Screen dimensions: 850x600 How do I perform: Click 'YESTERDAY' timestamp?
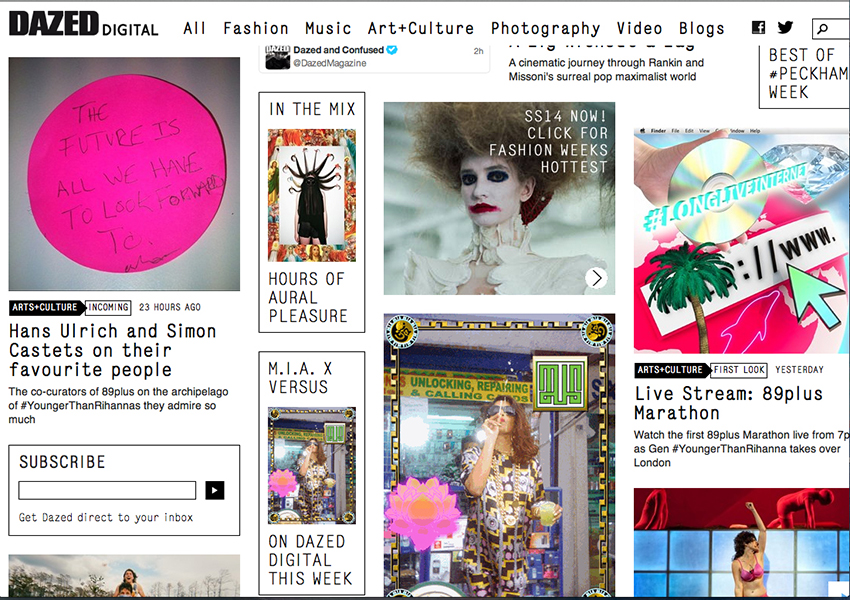(799, 370)
